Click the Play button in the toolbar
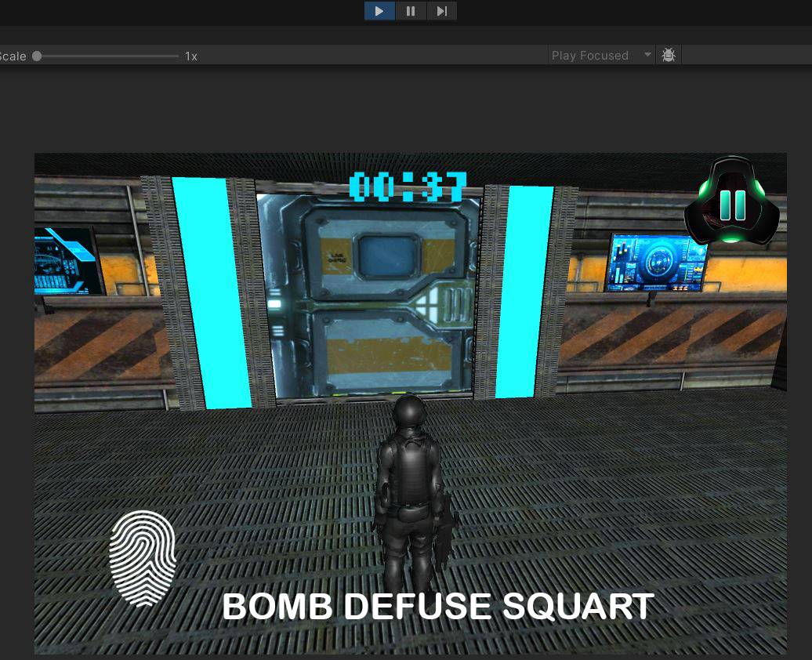 pos(379,11)
